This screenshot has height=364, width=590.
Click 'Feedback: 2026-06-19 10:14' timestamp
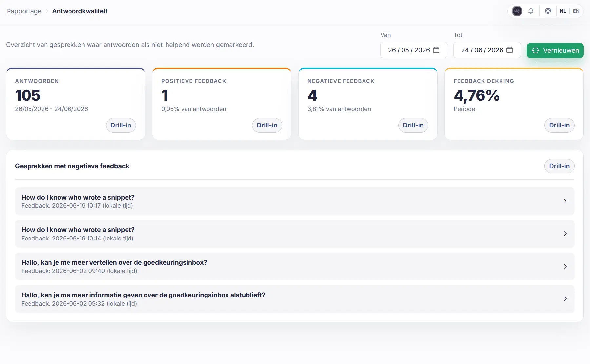(77, 239)
